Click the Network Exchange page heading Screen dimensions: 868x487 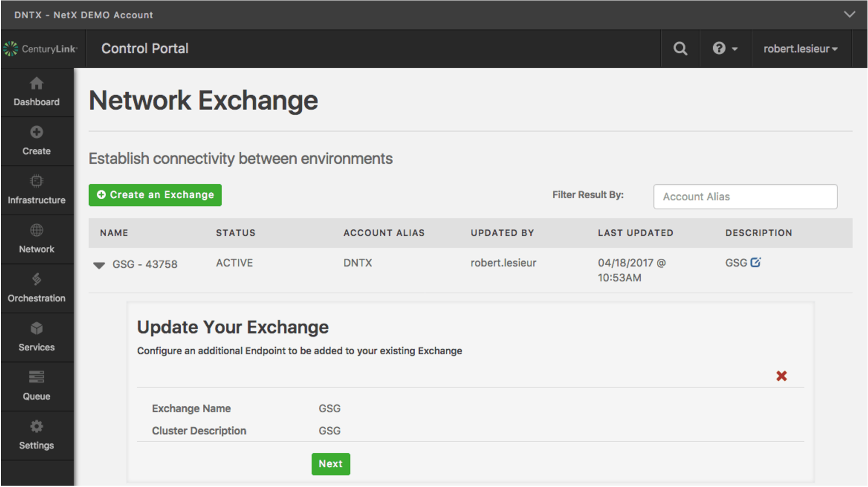(203, 101)
